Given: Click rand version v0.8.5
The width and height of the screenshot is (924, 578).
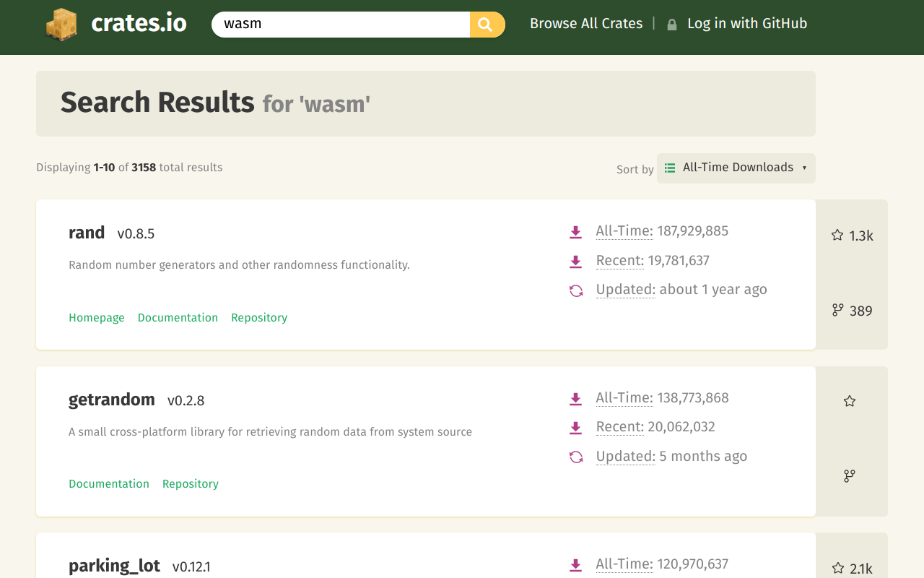Looking at the screenshot, I should click(136, 234).
